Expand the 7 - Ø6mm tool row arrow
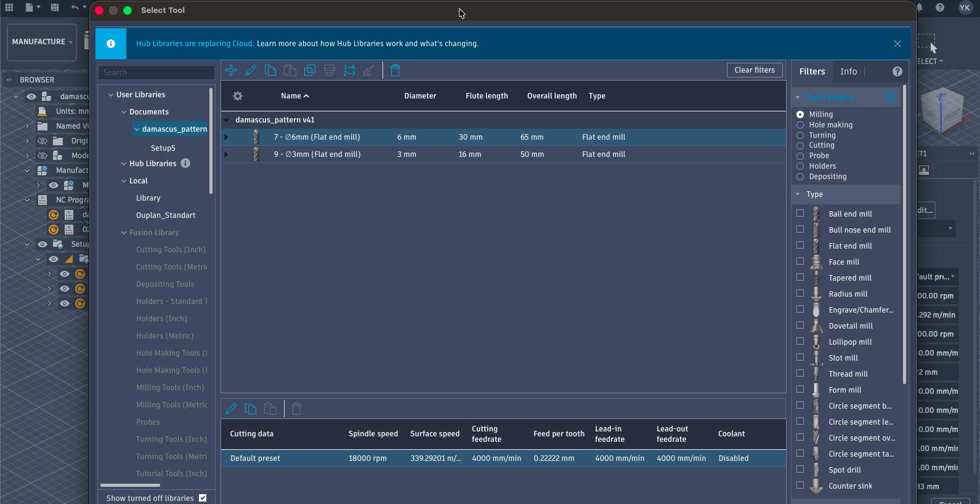The height and width of the screenshot is (504, 980). 226,137
